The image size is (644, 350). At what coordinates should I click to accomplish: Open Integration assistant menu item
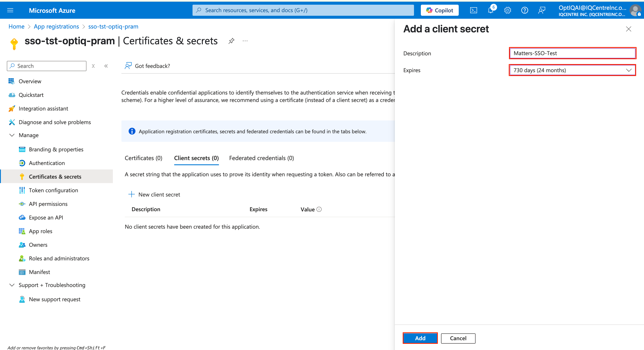(43, 109)
